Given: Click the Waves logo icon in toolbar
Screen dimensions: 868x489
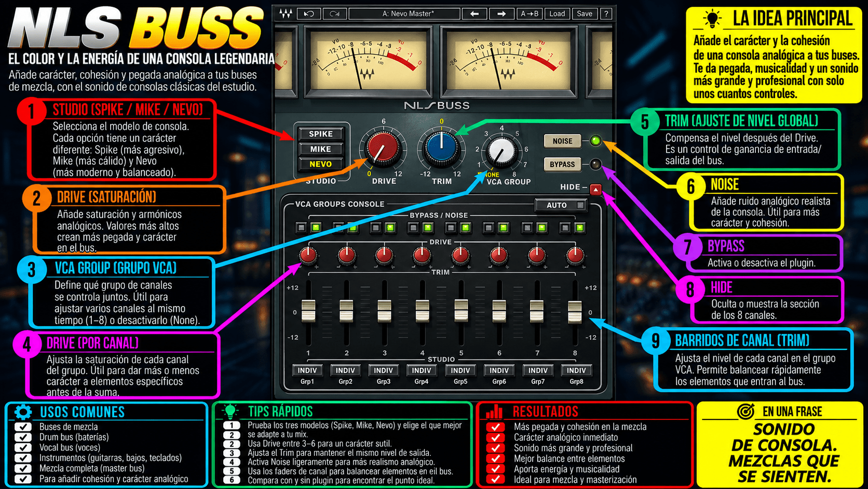Looking at the screenshot, I should tap(286, 14).
